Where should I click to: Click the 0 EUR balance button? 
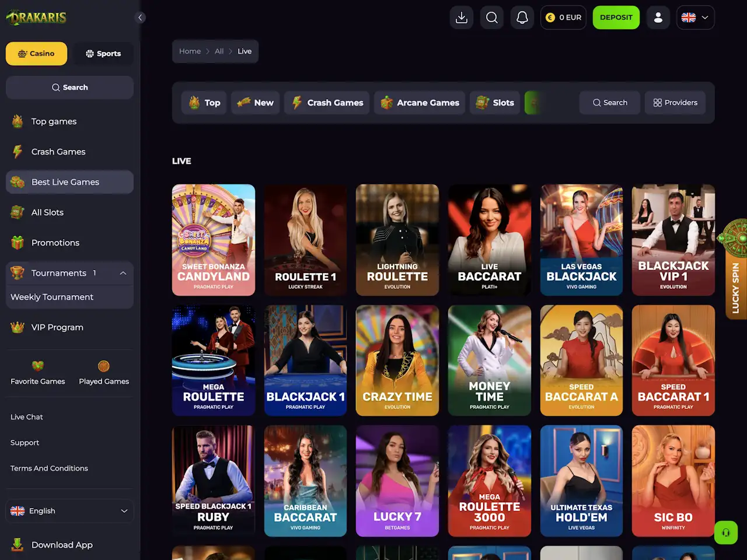pos(563,17)
